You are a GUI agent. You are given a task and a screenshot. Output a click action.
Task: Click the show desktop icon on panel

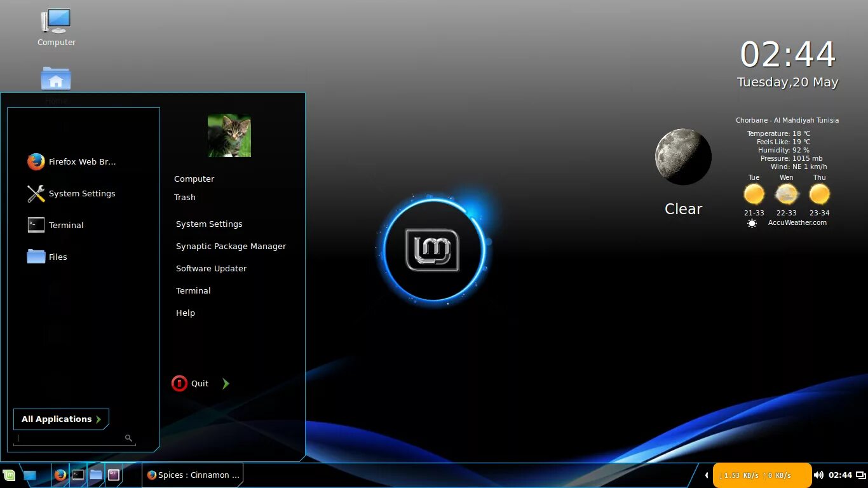coord(30,475)
